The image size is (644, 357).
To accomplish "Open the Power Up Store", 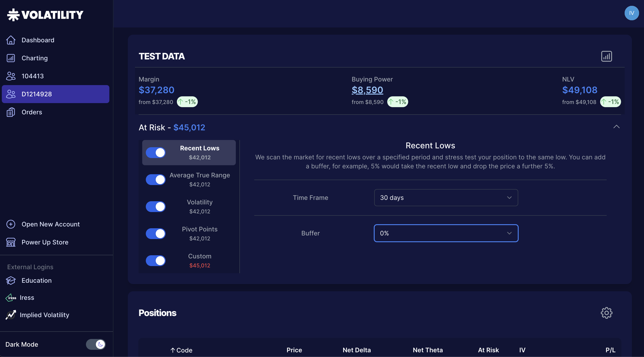I will (45, 242).
